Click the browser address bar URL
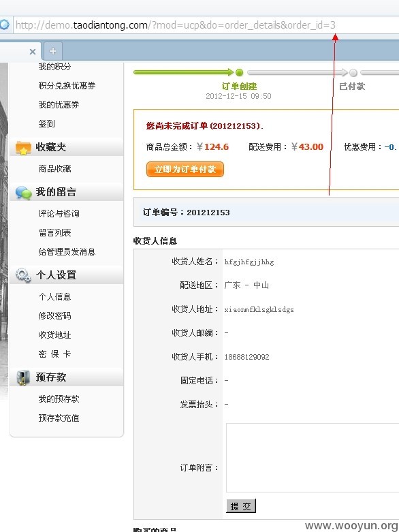The width and height of the screenshot is (399, 532). (x=175, y=25)
